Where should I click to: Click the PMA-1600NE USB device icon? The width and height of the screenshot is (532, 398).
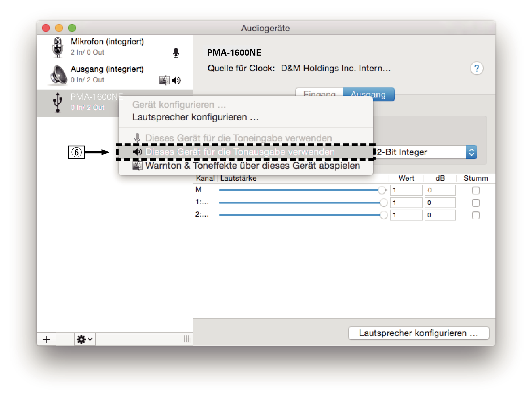(x=58, y=102)
